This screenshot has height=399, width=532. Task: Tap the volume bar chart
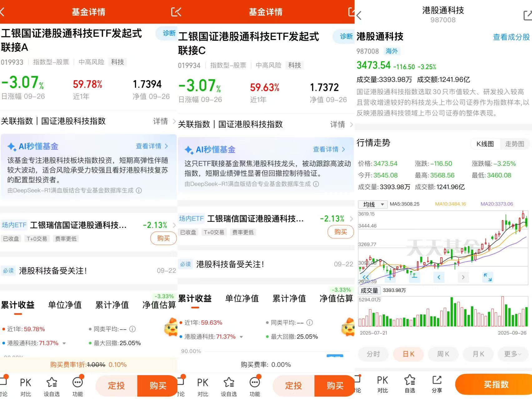(x=443, y=312)
